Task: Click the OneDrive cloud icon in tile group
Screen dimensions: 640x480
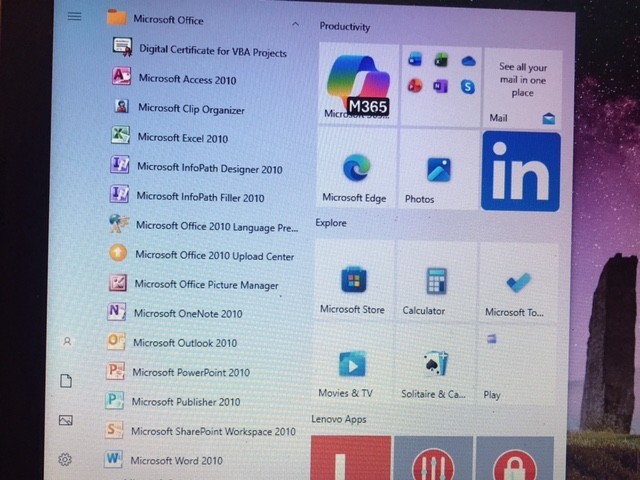Action: 469,61
